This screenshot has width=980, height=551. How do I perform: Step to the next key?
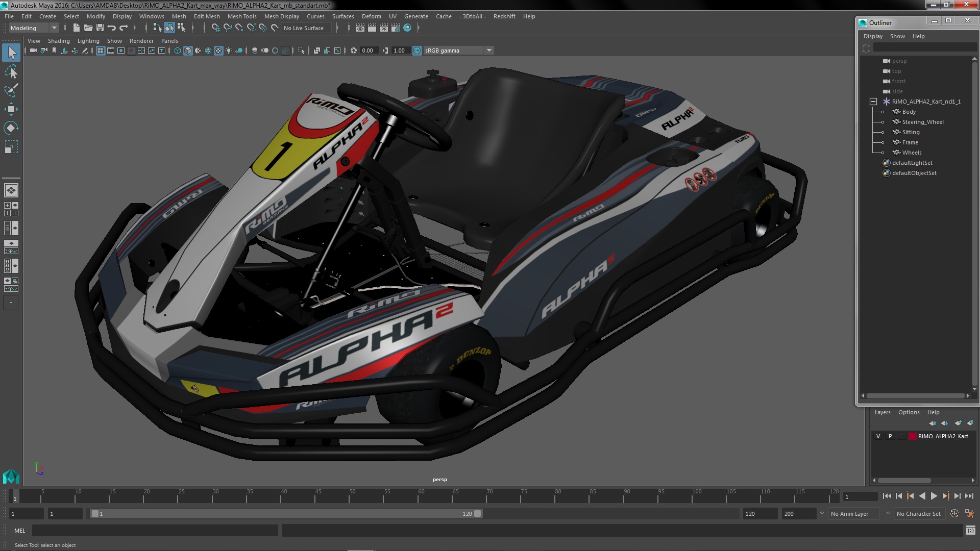(946, 496)
